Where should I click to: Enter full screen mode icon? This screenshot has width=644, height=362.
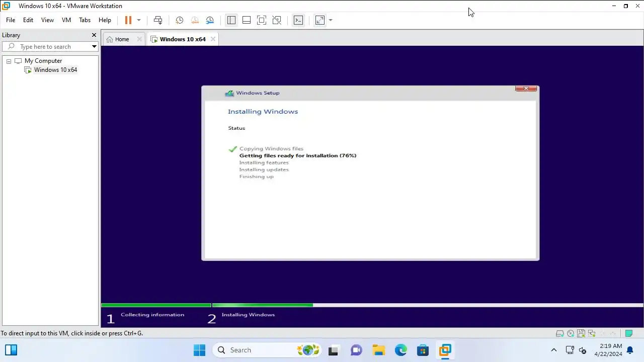click(x=262, y=20)
